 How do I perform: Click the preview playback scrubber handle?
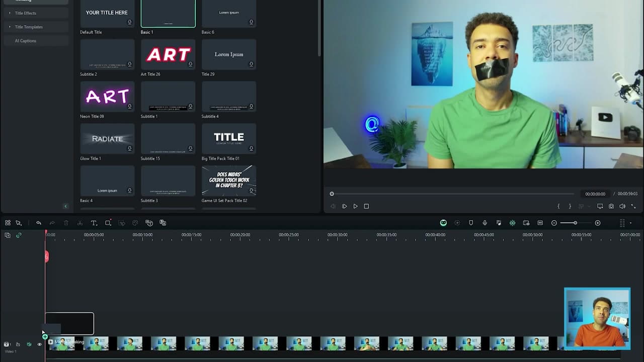[x=332, y=194]
